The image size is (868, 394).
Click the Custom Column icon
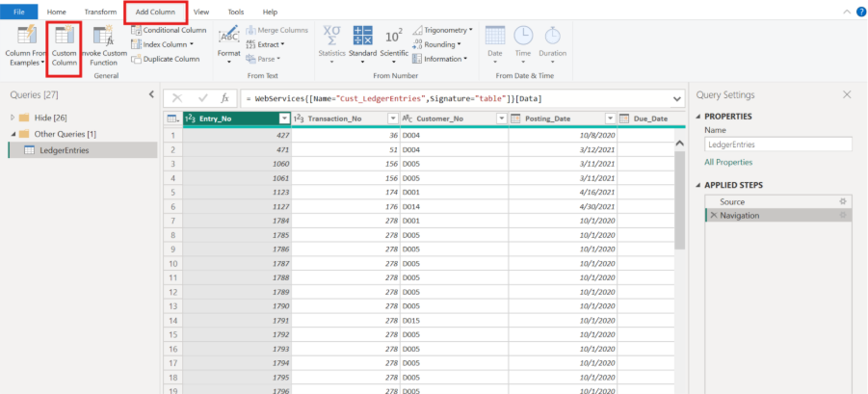pyautogui.click(x=65, y=42)
